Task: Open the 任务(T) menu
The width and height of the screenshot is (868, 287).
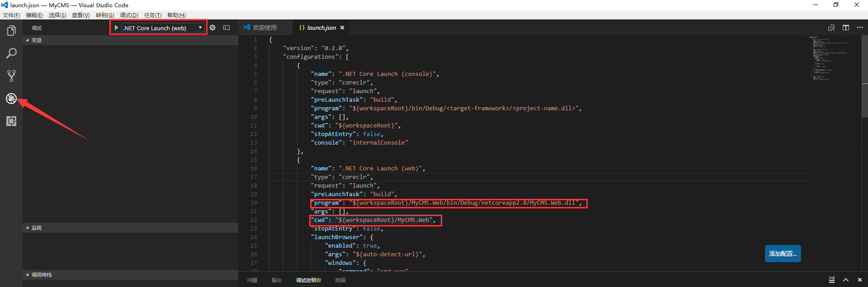Action: pos(153,15)
